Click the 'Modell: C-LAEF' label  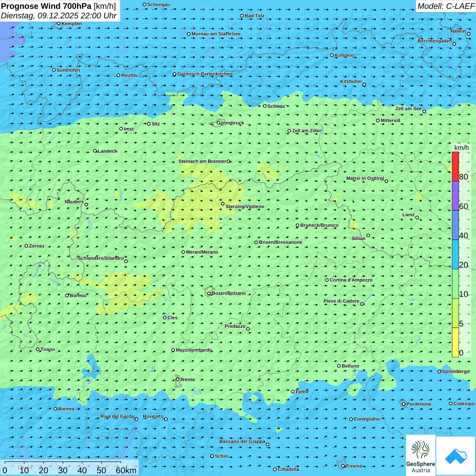(445, 6)
